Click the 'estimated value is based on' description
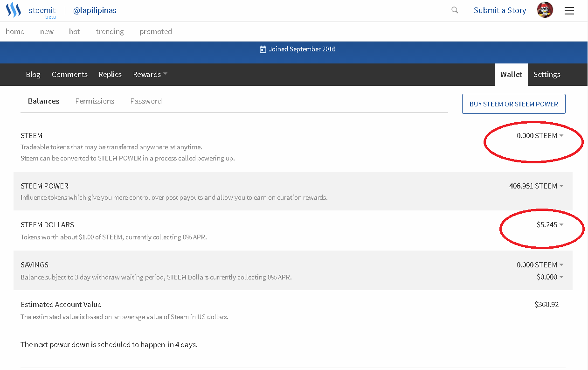 (x=125, y=317)
